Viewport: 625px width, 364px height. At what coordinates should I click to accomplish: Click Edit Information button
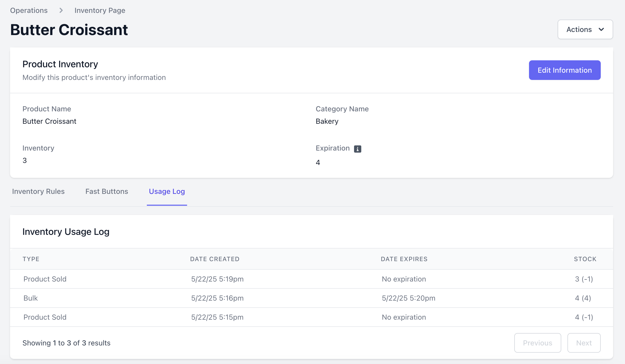click(564, 70)
